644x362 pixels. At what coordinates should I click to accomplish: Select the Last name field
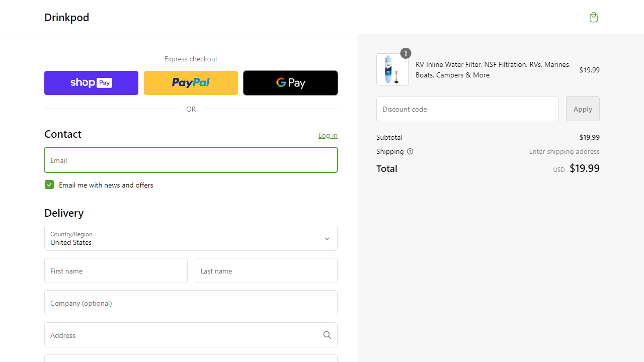(266, 270)
